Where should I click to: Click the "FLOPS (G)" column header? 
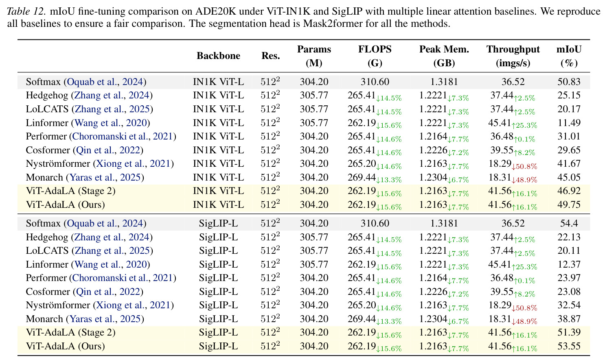pos(375,56)
